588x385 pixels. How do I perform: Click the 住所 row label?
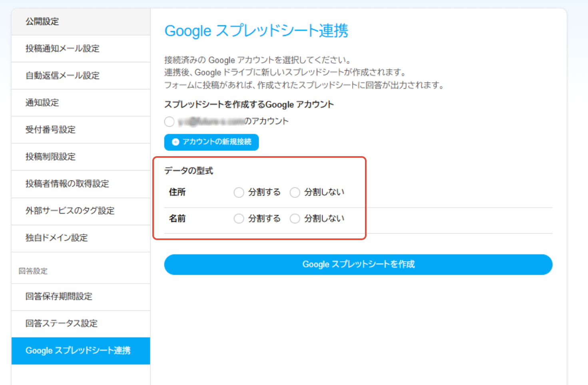click(x=177, y=192)
